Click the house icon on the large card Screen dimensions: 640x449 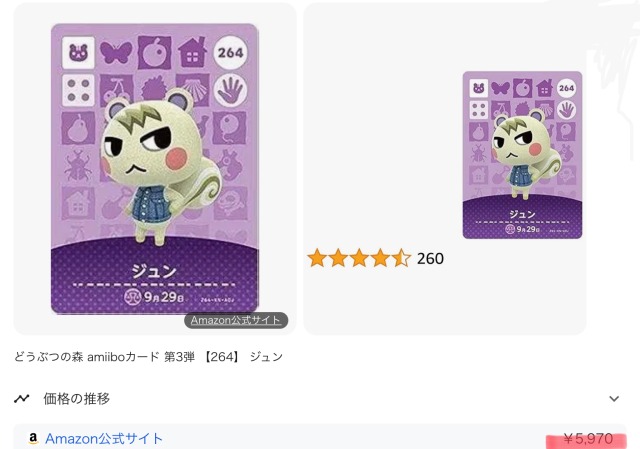tap(192, 52)
